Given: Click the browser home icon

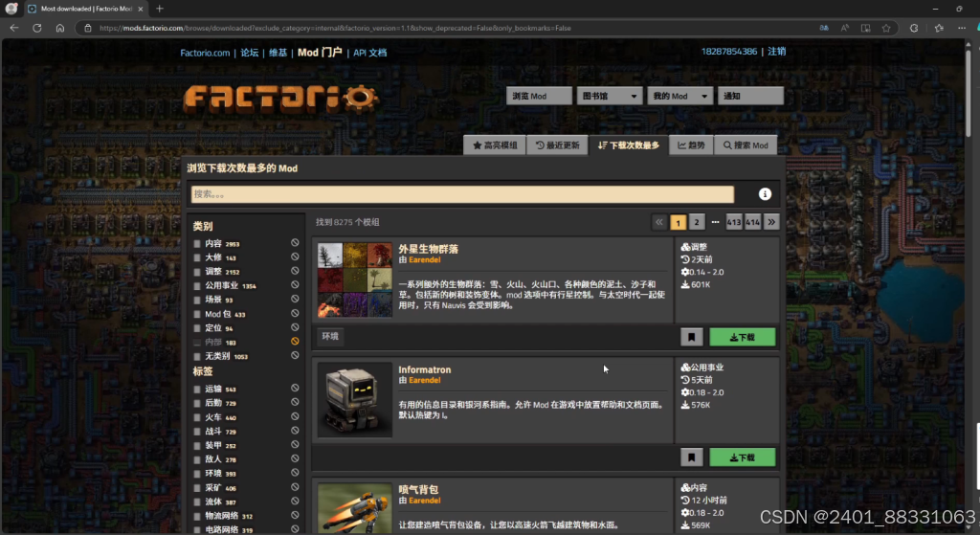Looking at the screenshot, I should coord(60,28).
